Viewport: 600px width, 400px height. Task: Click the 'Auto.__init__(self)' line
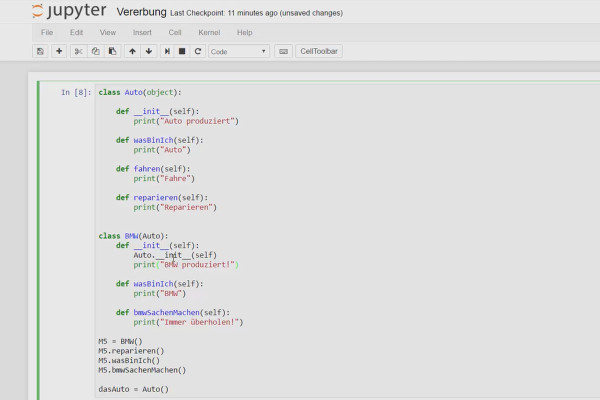(175, 255)
